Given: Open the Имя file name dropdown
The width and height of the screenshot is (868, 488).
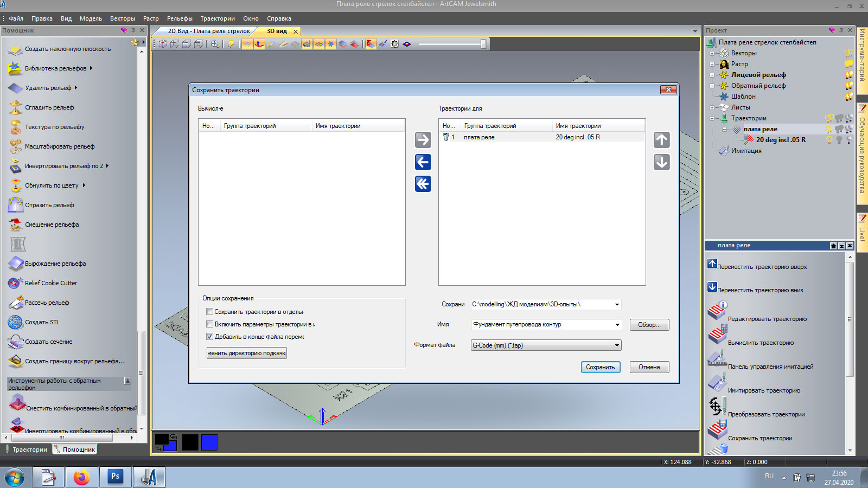Looking at the screenshot, I should click(x=617, y=325).
